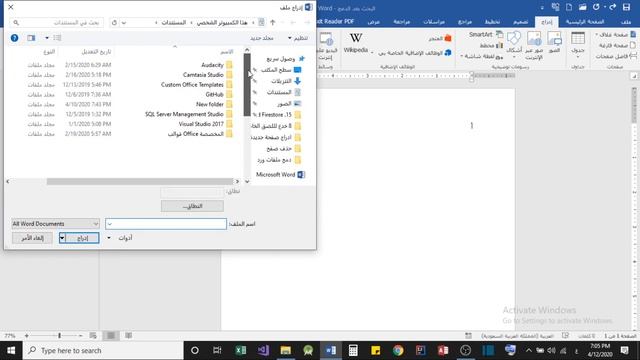The width and height of the screenshot is (640, 360).
Task: Click the Chart icon below SmartArt
Action: pyautogui.click(x=491, y=45)
